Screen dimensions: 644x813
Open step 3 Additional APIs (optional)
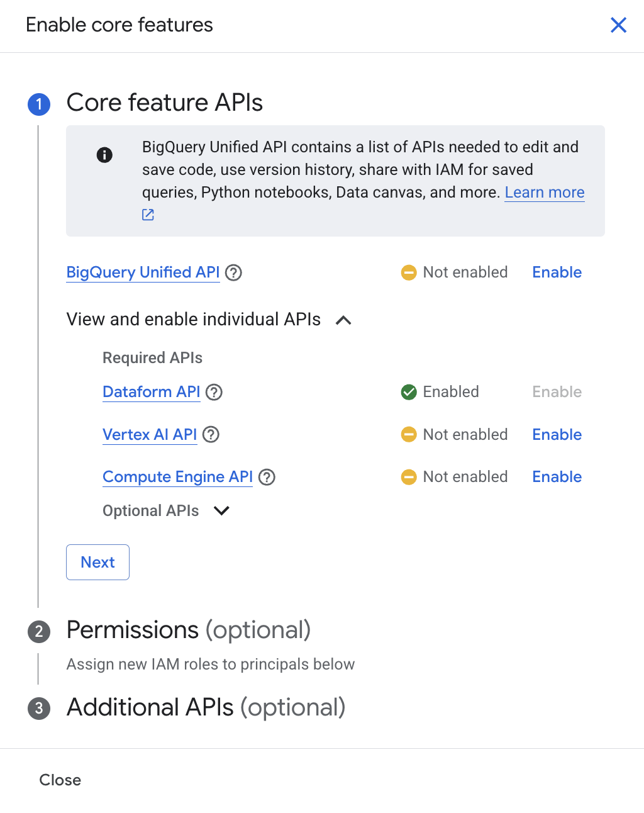tap(206, 707)
